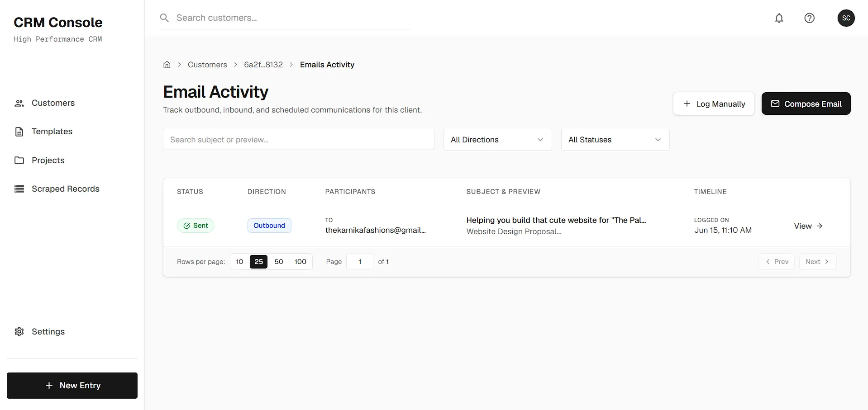Screen dimensions: 868x410
Task: Click the Templates document icon
Action: 19,132
